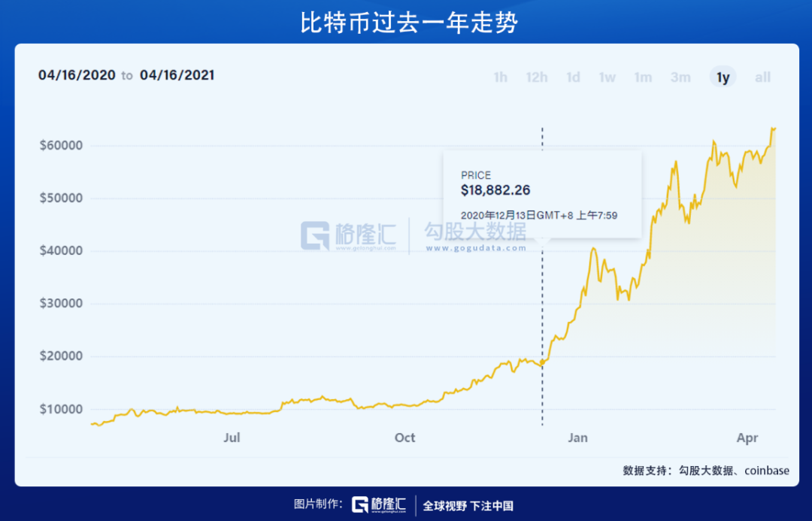Viewport: 812px width, 521px height.
Task: Click the $30000 axis label
Action: [61, 304]
